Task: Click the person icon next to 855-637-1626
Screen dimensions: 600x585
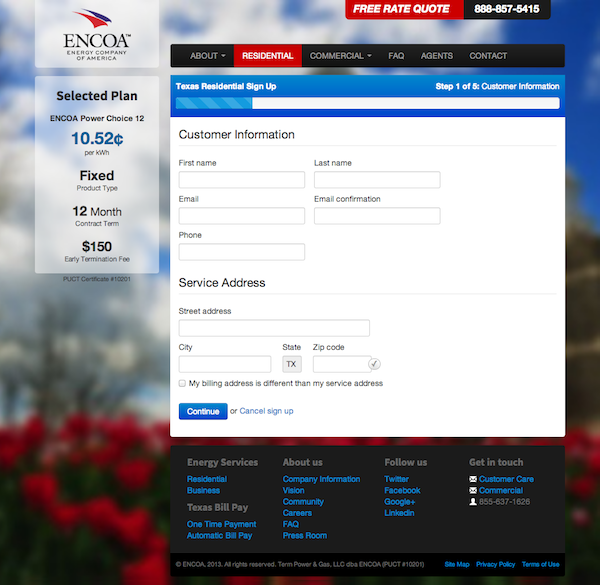Action: click(473, 502)
